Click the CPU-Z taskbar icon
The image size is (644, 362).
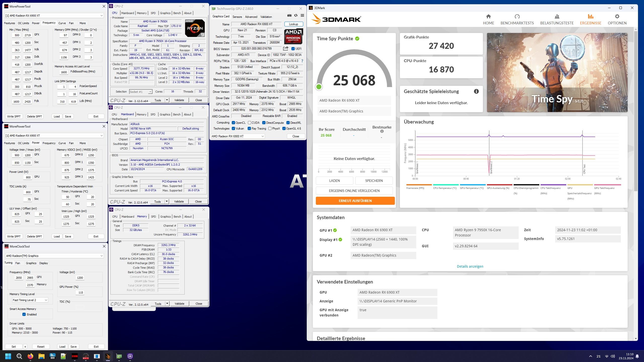point(130,356)
